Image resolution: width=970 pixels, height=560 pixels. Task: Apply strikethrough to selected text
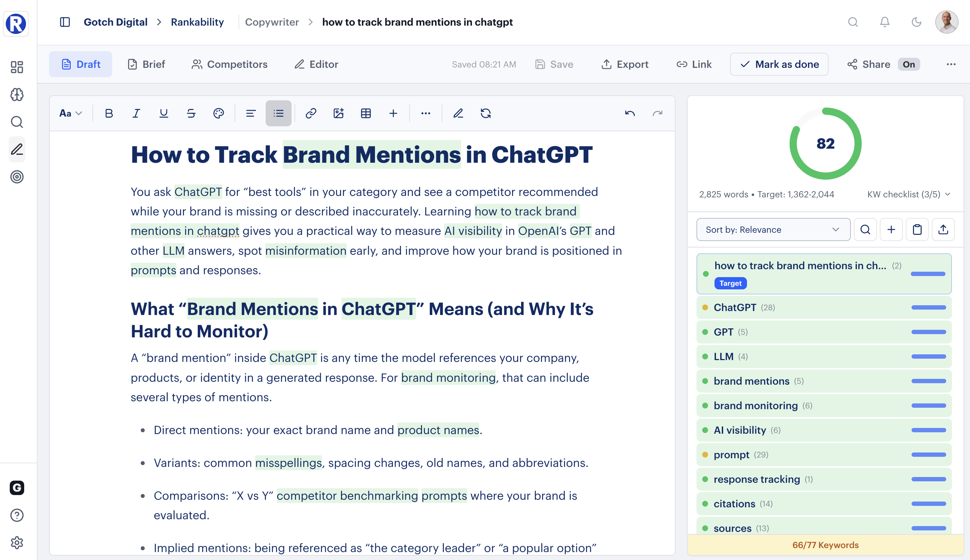(191, 113)
